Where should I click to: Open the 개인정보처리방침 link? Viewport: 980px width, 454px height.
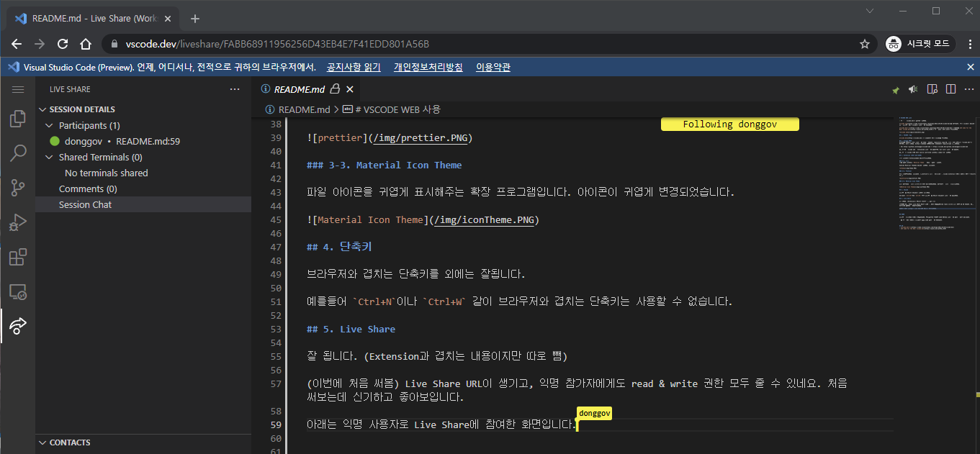[428, 67]
